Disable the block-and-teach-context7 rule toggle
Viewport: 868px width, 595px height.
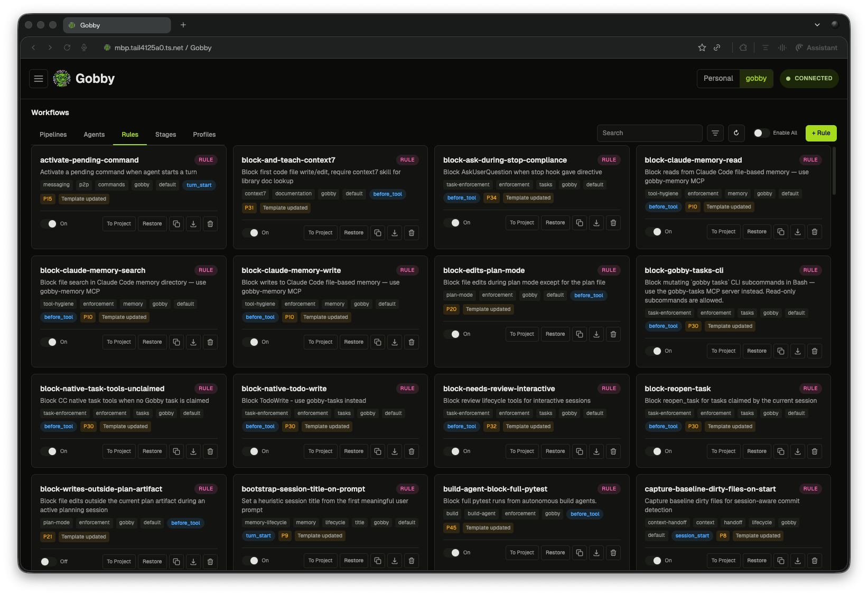pos(250,233)
